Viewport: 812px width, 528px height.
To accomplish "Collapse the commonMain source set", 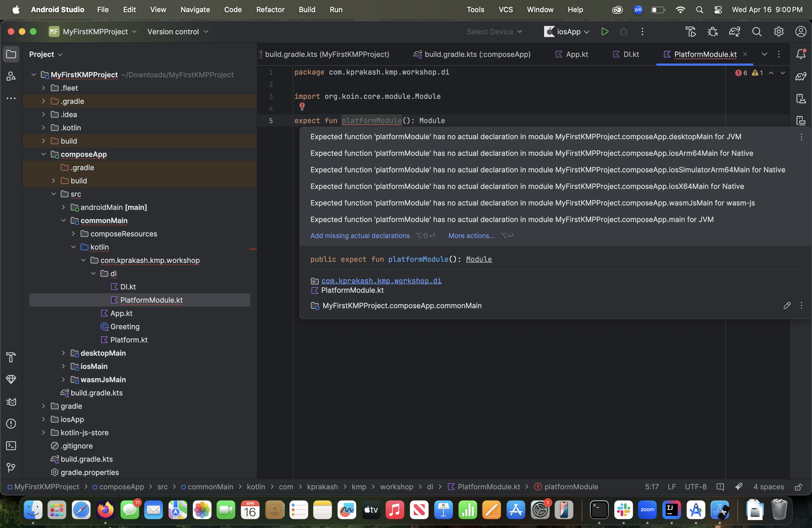I will [63, 220].
